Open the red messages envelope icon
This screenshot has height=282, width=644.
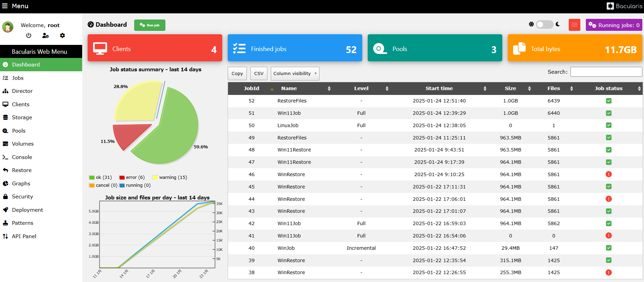(x=574, y=25)
